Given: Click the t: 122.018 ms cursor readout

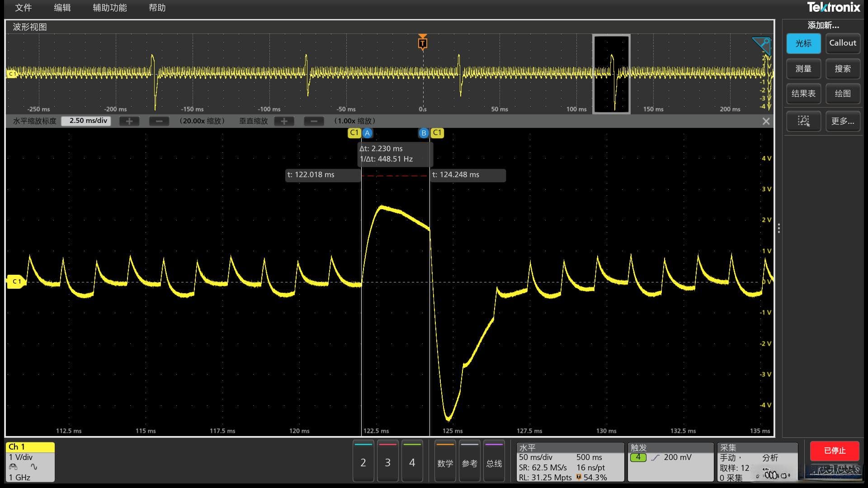Looking at the screenshot, I should 323,175.
